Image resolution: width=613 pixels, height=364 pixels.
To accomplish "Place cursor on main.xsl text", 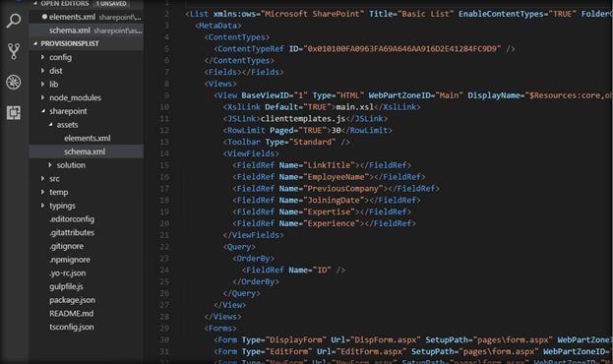I will [354, 106].
